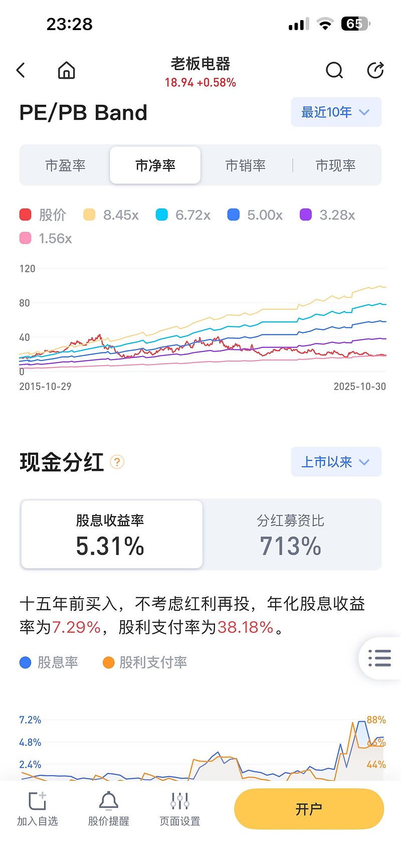Open search with magnifier icon
The height and width of the screenshot is (868, 401).
[334, 71]
